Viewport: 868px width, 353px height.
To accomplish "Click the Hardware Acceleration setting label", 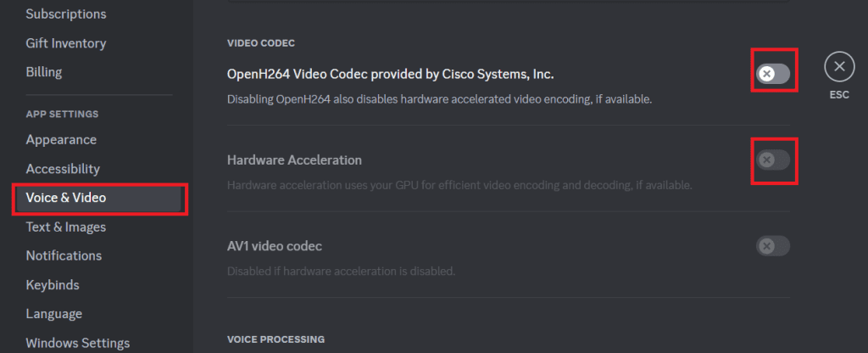I will pyautogui.click(x=294, y=160).
